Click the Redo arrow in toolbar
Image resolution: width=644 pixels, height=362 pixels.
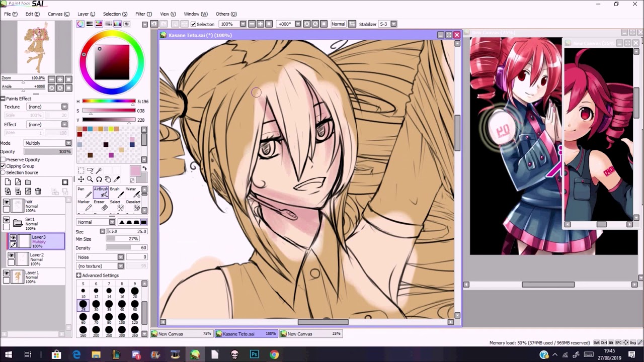(x=164, y=24)
